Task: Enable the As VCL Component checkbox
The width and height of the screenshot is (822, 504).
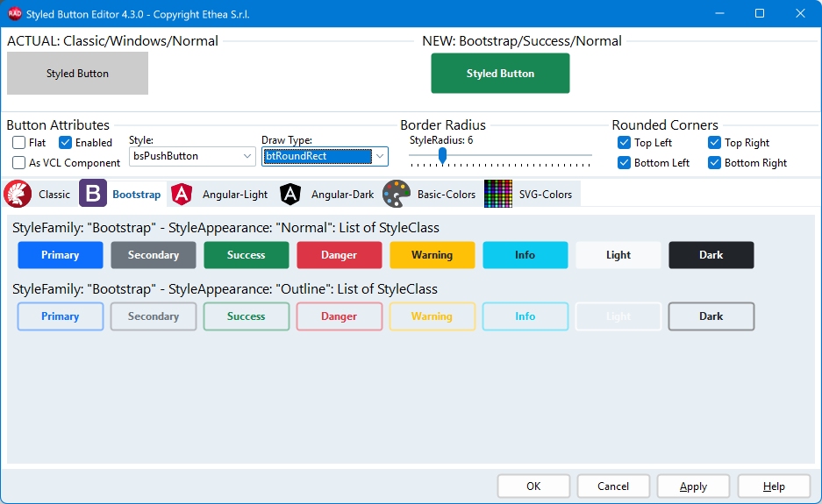Action: coord(19,162)
